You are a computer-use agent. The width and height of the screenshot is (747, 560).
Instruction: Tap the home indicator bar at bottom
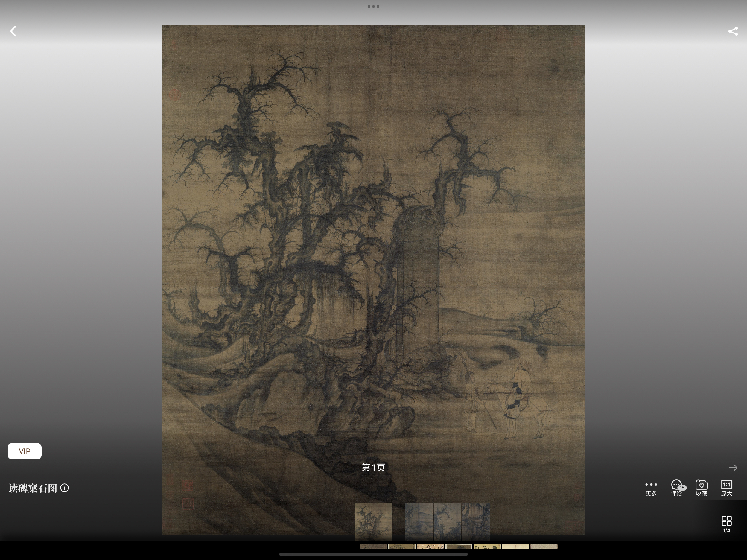coord(373,554)
